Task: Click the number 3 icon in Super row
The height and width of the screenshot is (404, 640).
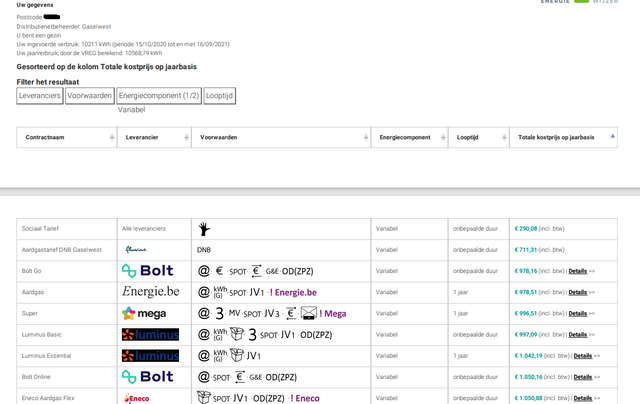Action: point(220,313)
